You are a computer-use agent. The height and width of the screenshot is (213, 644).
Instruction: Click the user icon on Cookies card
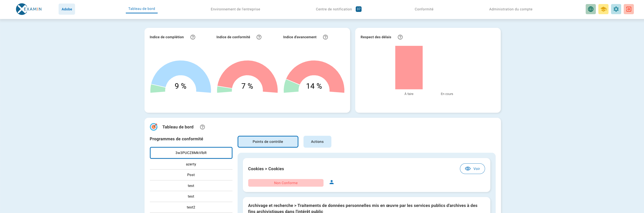pyautogui.click(x=331, y=182)
